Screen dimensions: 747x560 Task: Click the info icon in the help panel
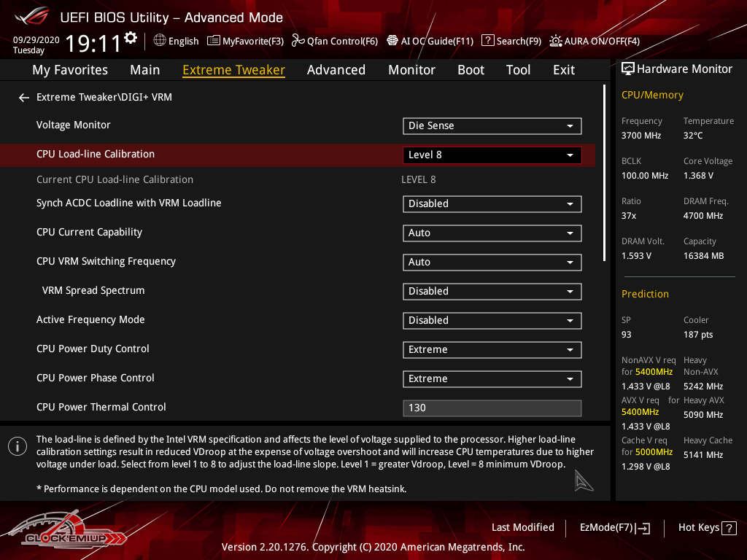18,446
